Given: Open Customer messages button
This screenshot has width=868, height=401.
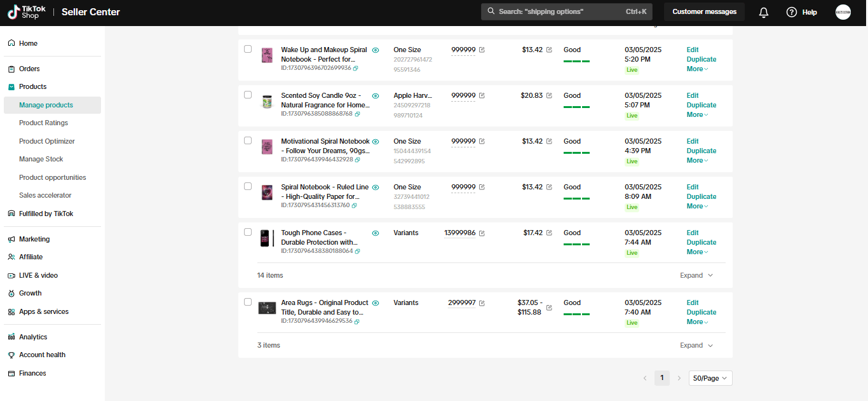Looking at the screenshot, I should [x=704, y=12].
